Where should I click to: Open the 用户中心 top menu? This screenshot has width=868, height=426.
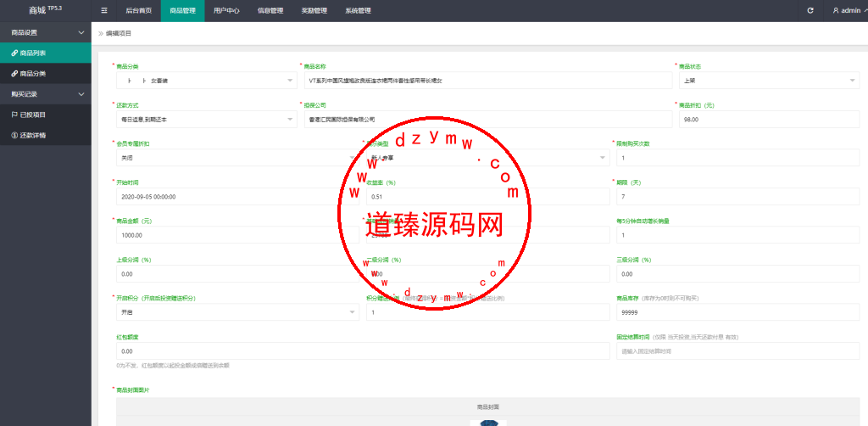click(x=226, y=10)
